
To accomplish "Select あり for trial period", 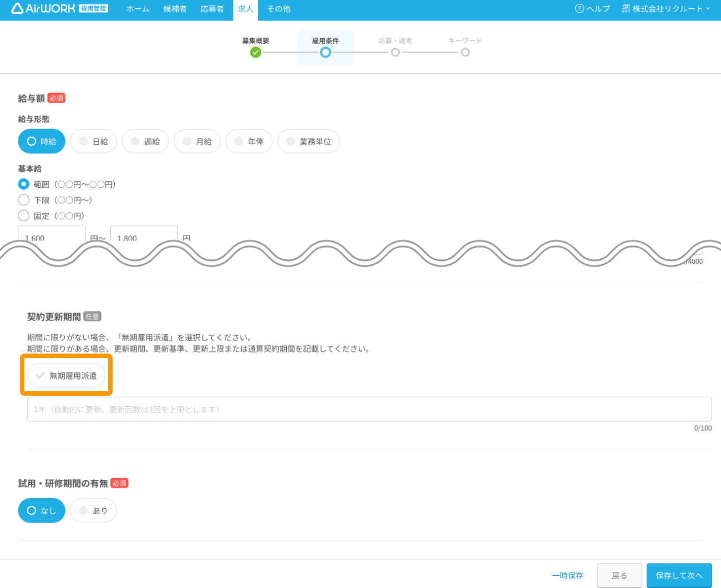I will tap(93, 510).
